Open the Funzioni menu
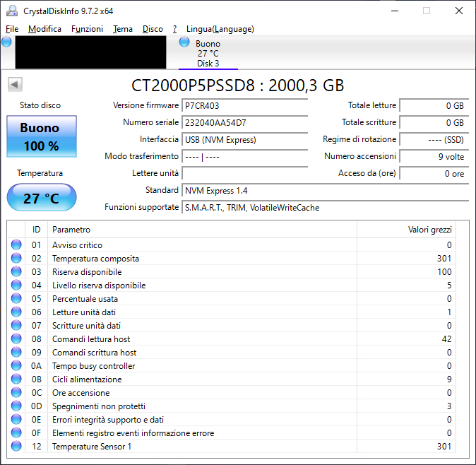This screenshot has height=465, width=476. click(87, 29)
